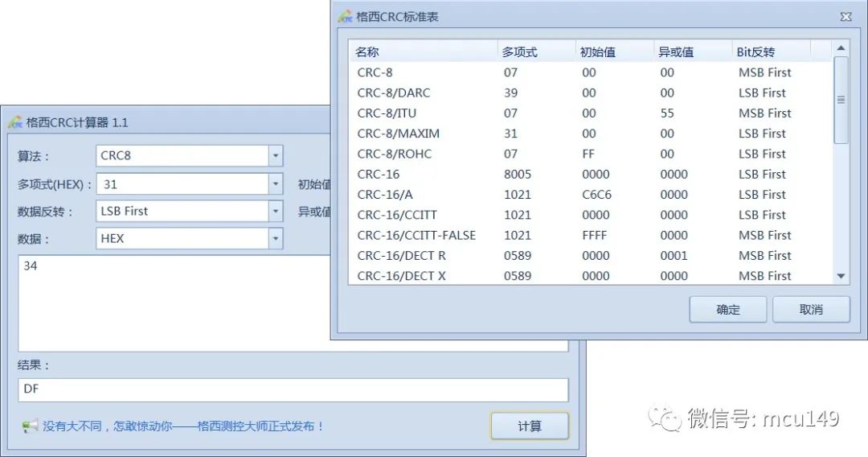Select the CRC-16/DECT R row
The width and height of the screenshot is (868, 457).
coord(591,255)
